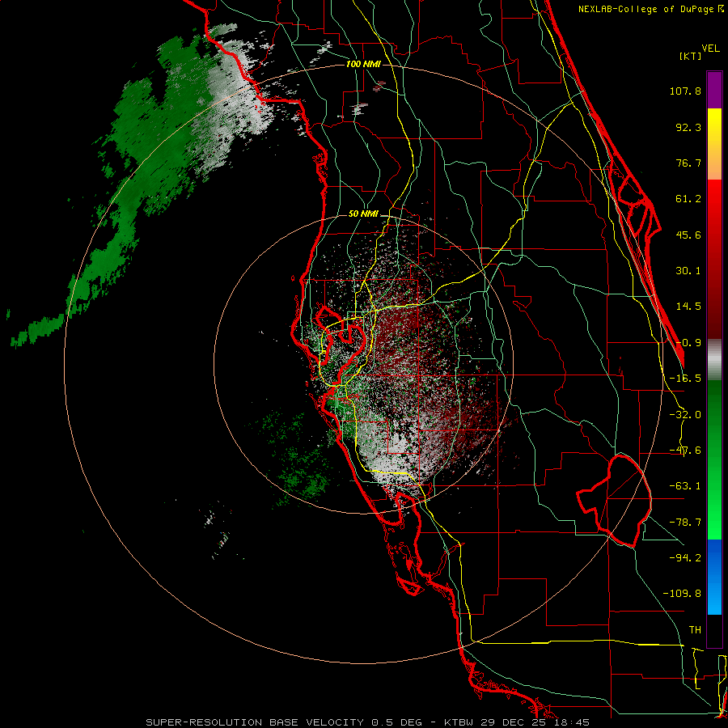728x728 pixels.
Task: Select the 30.1 velocity value
Action: [x=688, y=271]
